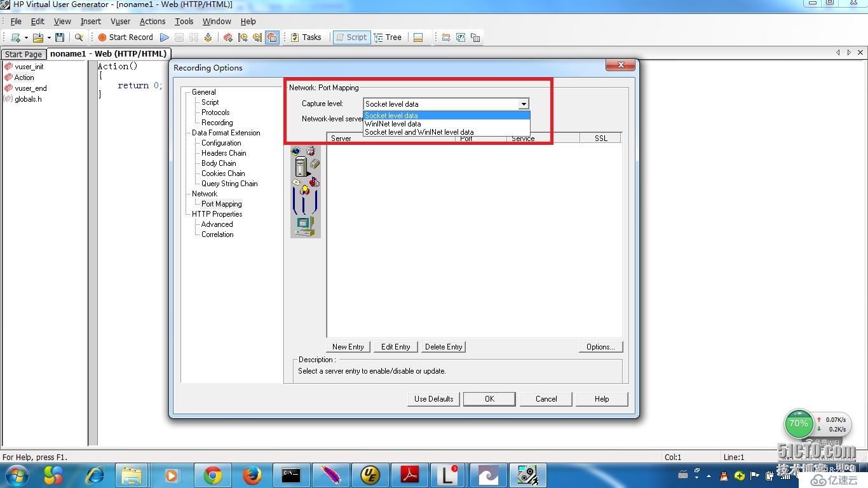Click the Stop toolbar icon
The image size is (868, 488).
click(179, 37)
